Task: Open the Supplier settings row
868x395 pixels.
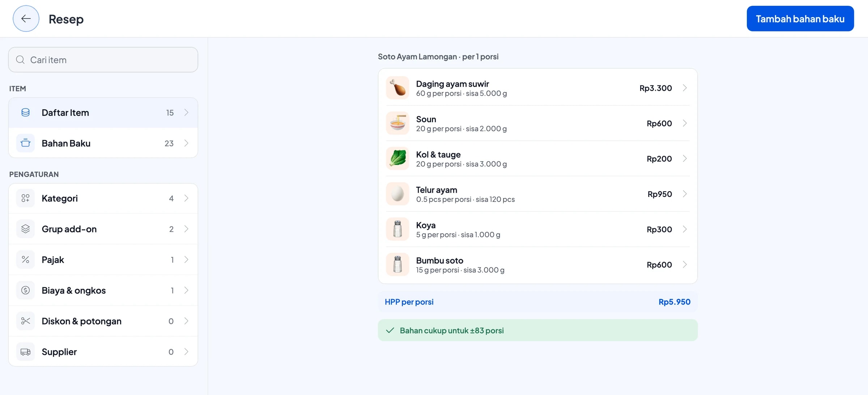Action: pos(103,352)
